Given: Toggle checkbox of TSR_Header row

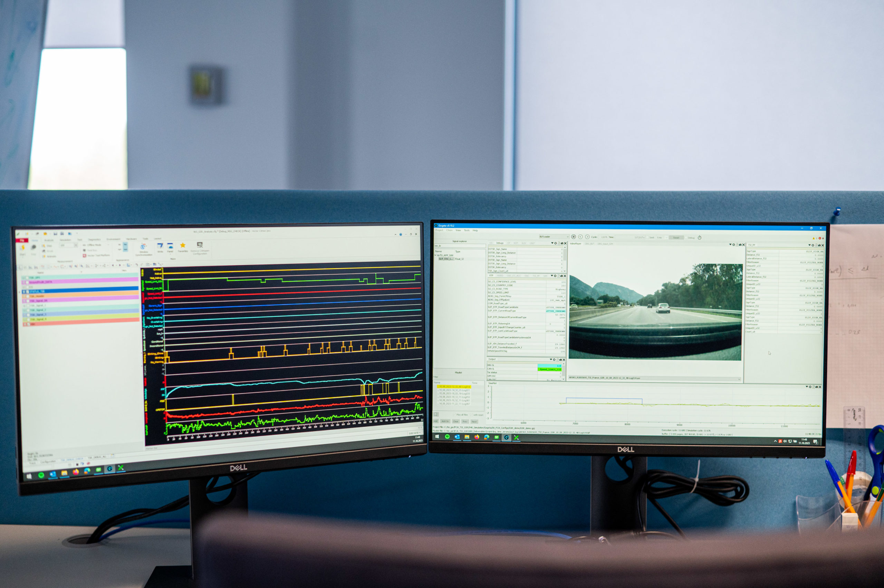Looking at the screenshot, I should coord(28,297).
